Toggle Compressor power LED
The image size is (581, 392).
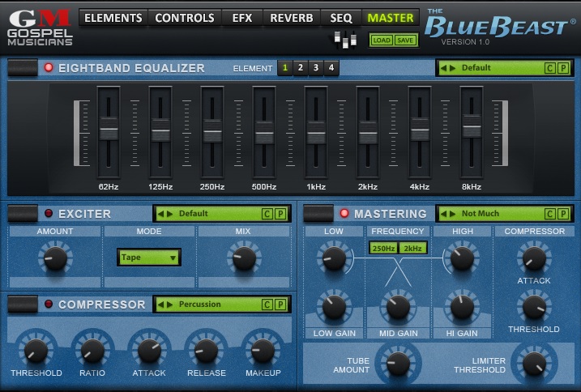click(49, 304)
